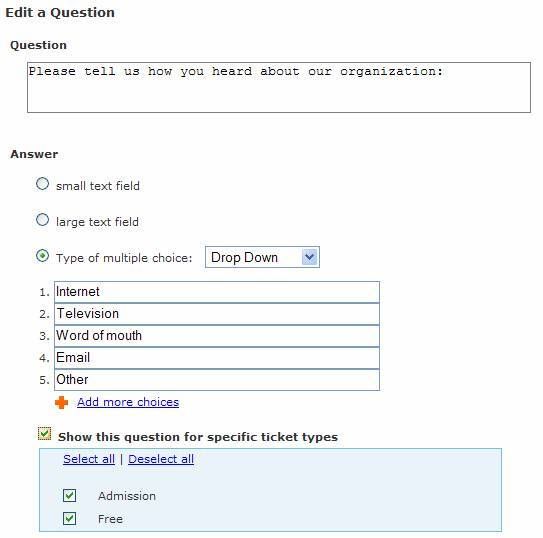Click the Add more choices link
The image size is (543, 538).
click(x=128, y=402)
